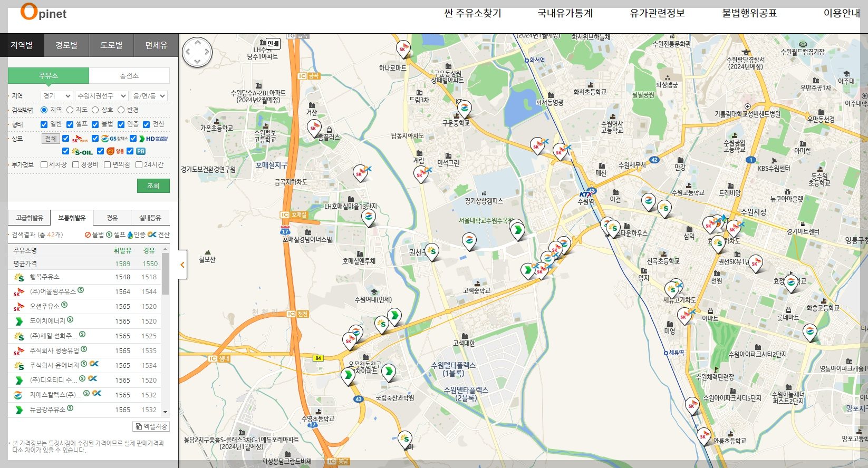Select the 충전소 tab
Screen dimensions: 868x468
pos(129,76)
